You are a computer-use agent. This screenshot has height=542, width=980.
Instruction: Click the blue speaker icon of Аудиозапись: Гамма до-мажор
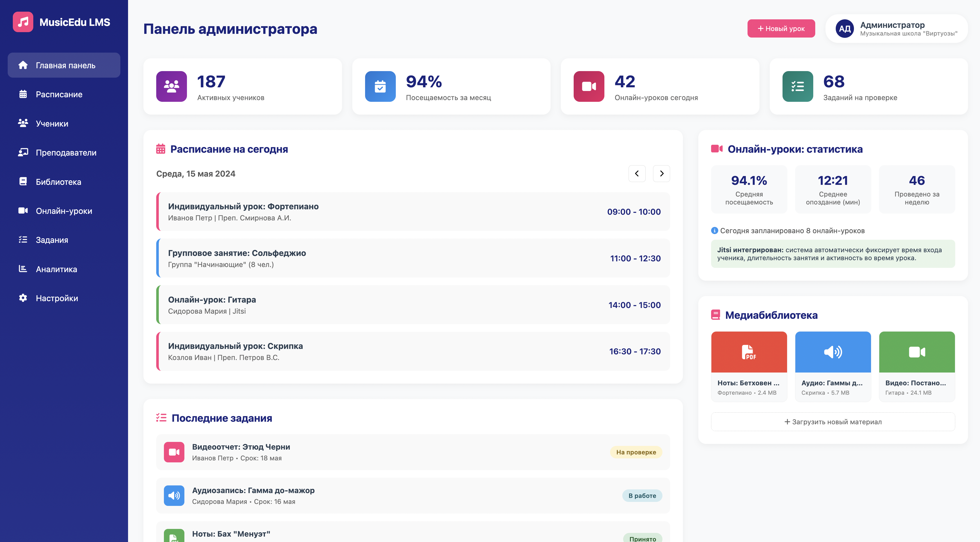pos(174,496)
